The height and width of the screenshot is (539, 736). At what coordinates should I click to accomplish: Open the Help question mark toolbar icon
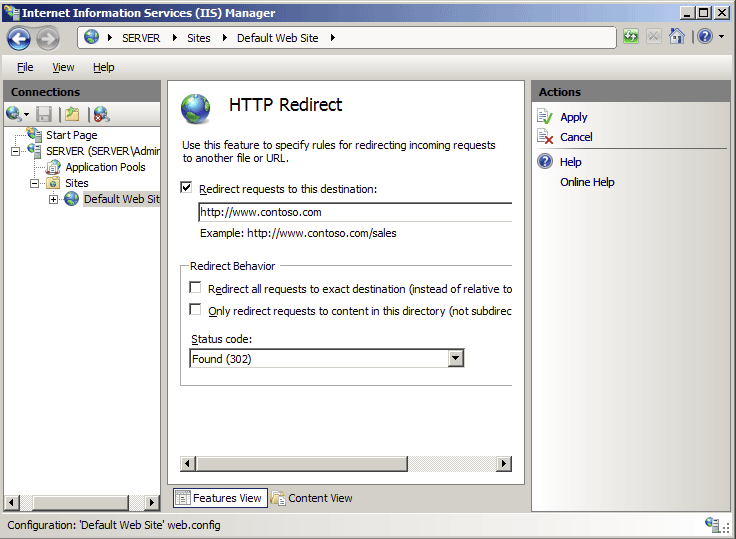[705, 37]
